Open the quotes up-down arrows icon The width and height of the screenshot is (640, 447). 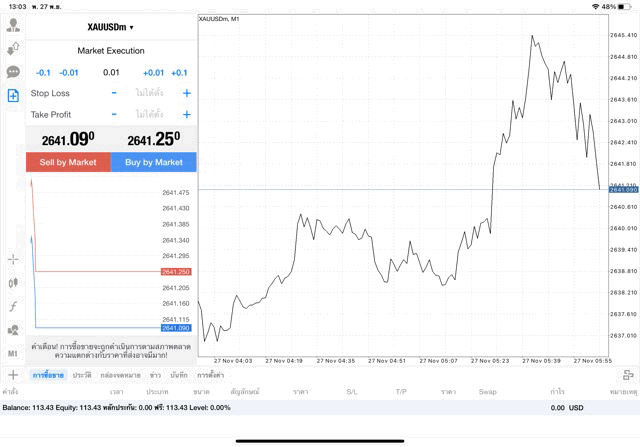click(x=13, y=48)
